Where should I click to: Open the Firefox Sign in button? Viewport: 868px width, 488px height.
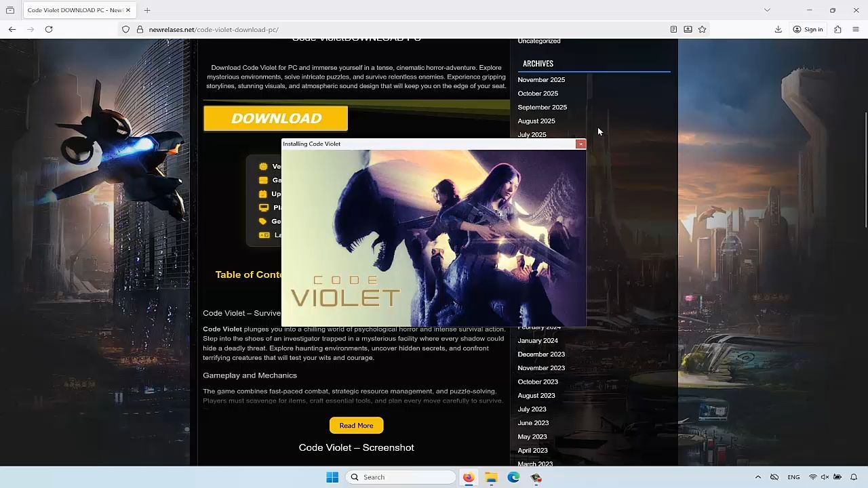808,29
